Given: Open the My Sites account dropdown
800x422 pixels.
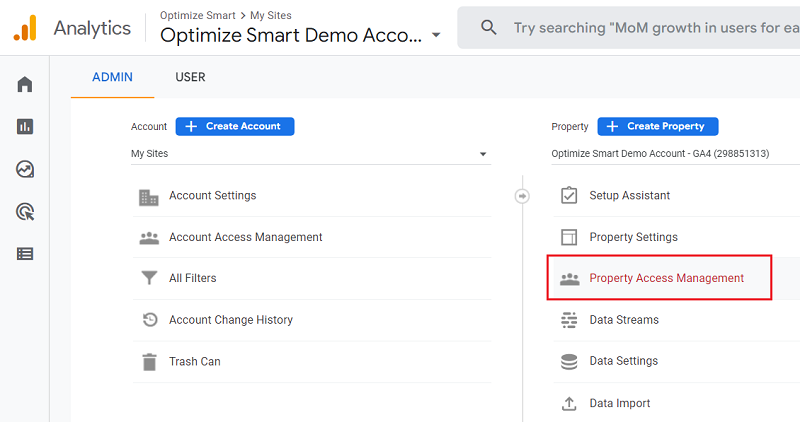Looking at the screenshot, I should pyautogui.click(x=311, y=154).
